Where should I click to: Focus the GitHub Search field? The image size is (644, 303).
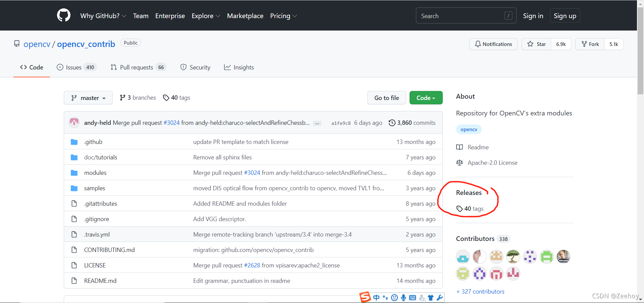(466, 16)
